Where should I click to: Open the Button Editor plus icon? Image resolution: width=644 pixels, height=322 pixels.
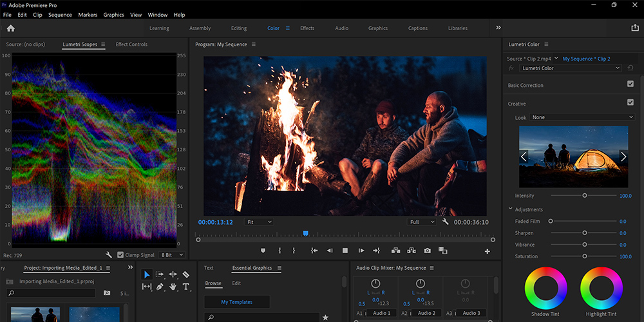487,251
